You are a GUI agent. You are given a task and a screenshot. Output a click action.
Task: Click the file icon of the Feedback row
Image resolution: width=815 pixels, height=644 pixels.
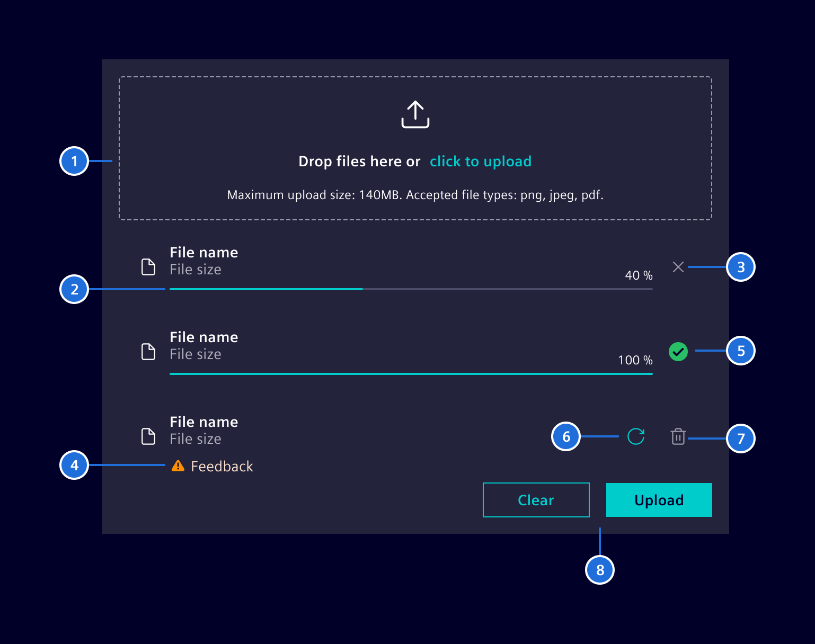[148, 436]
